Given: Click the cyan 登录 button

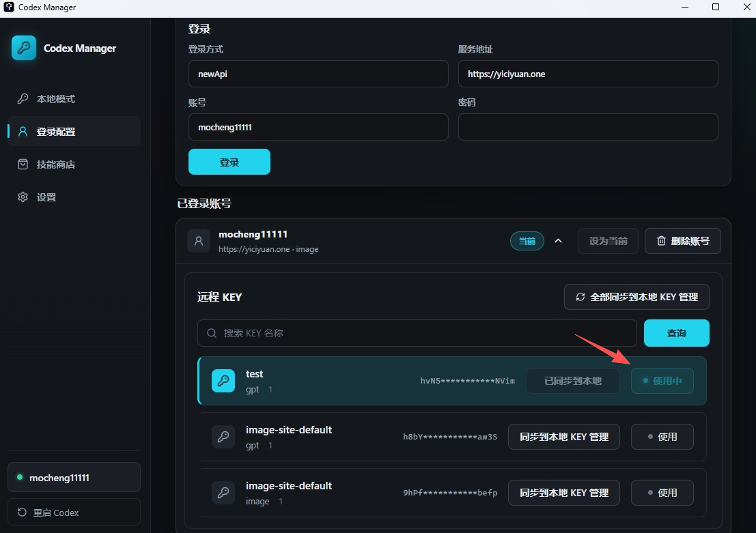Looking at the screenshot, I should [229, 162].
